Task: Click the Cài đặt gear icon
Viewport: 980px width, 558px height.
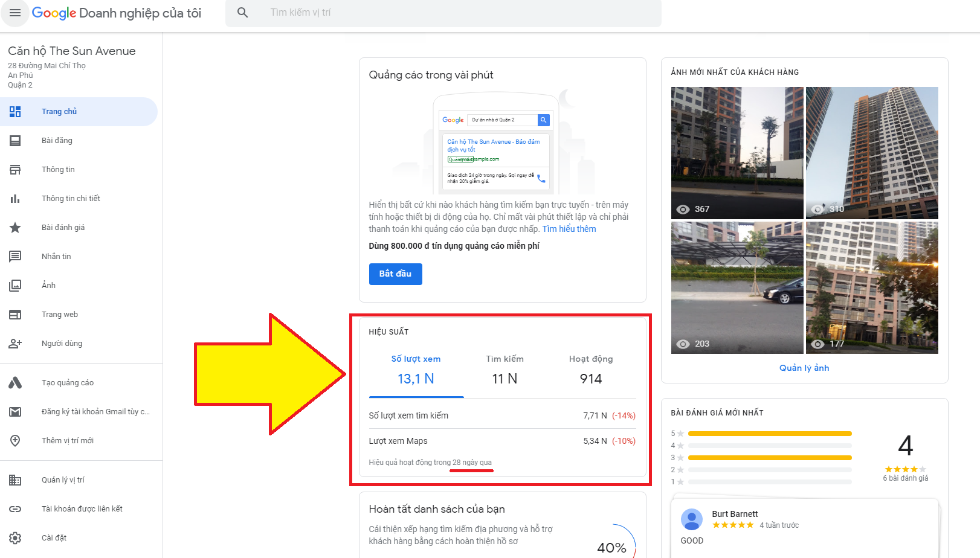Action: (15, 538)
